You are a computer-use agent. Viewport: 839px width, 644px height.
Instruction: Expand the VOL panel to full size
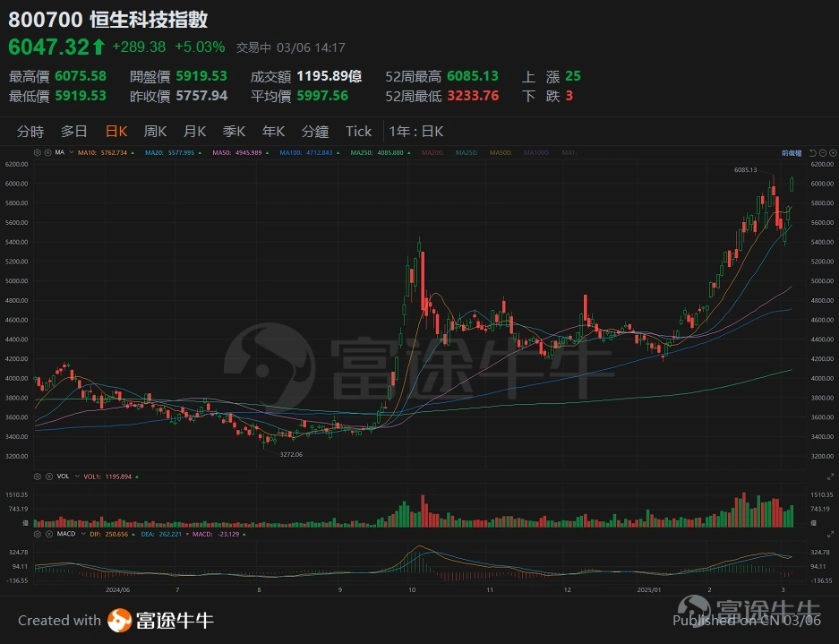[x=830, y=477]
